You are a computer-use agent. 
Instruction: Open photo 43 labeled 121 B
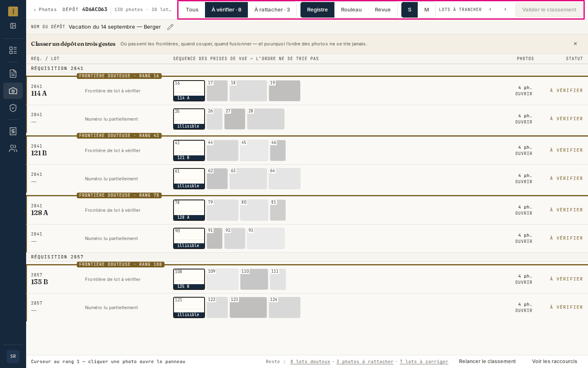click(x=189, y=150)
